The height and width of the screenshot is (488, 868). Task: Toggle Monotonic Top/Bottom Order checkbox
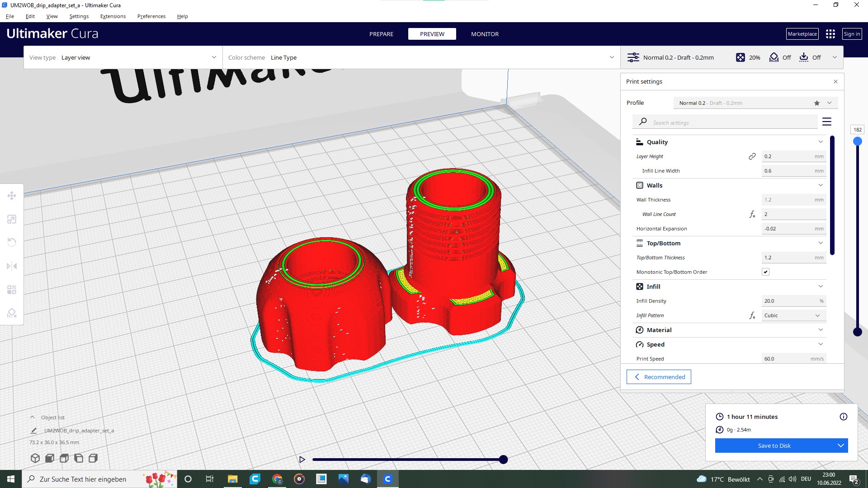tap(765, 272)
